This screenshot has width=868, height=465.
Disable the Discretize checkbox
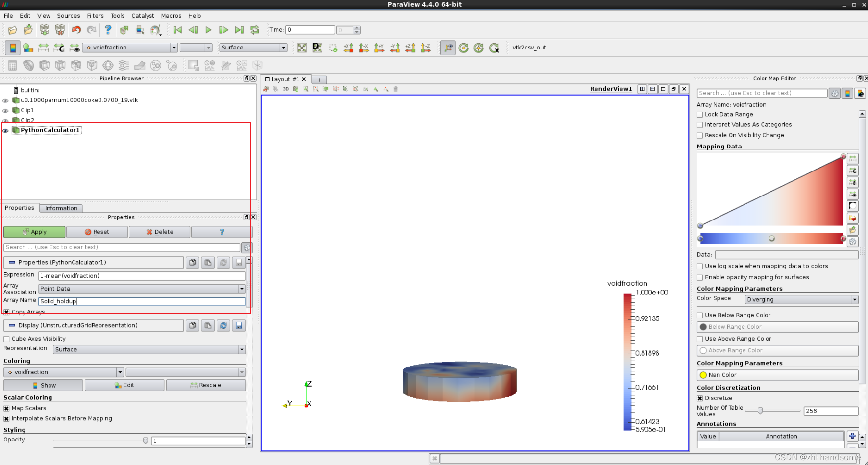(x=700, y=398)
